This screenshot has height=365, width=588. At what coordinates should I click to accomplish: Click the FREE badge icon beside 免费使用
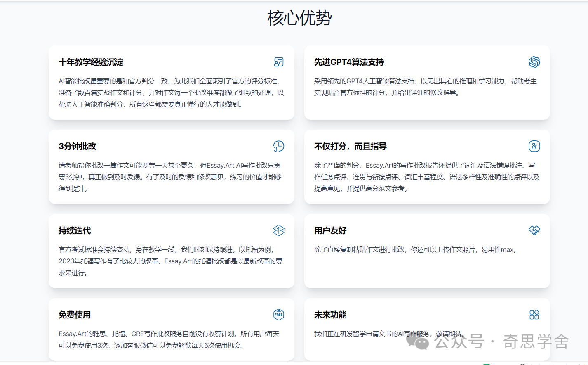click(x=279, y=315)
